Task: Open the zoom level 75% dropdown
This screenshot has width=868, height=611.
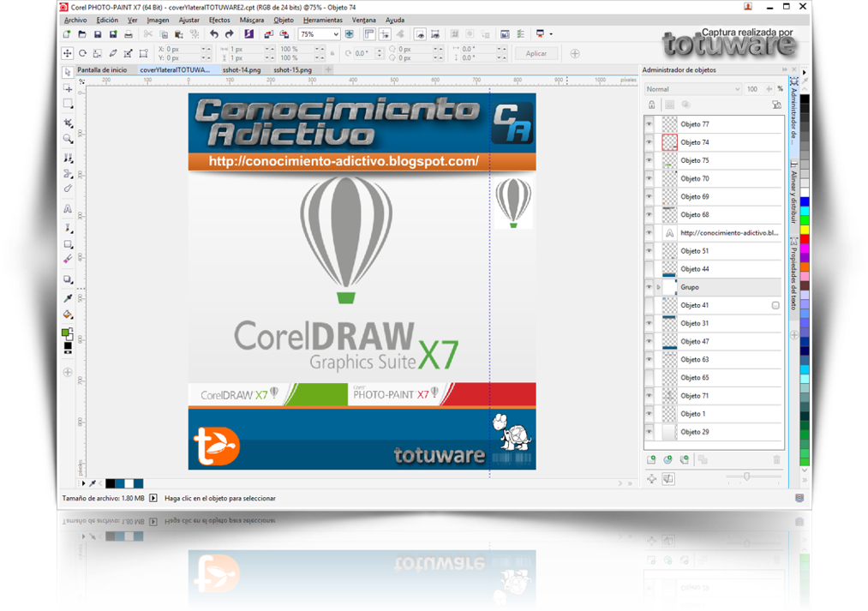Action: coord(336,34)
